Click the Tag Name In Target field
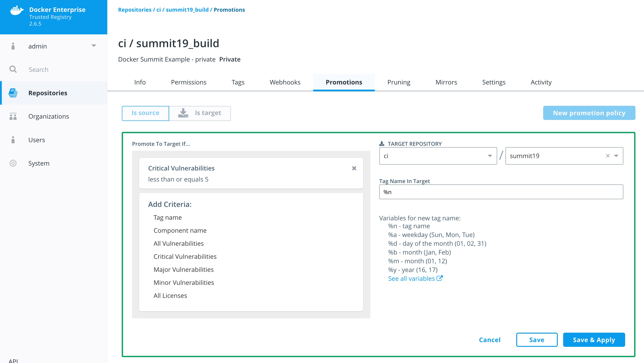Image resolution: width=644 pixels, height=363 pixels. (x=501, y=192)
